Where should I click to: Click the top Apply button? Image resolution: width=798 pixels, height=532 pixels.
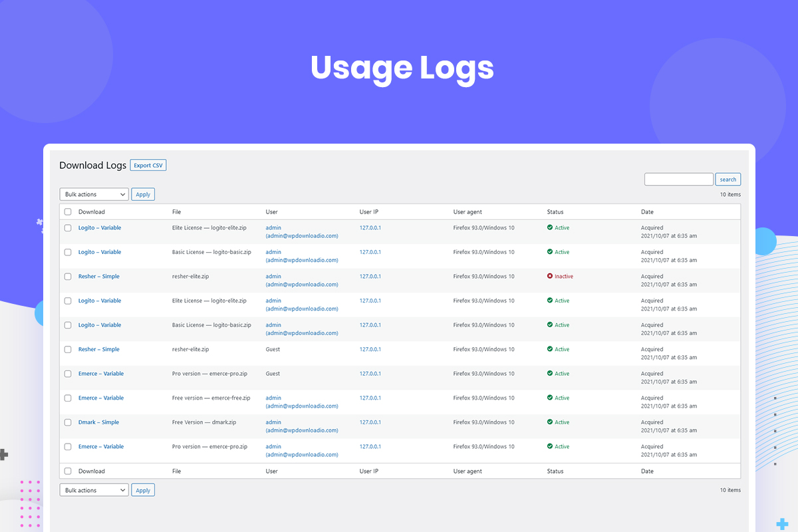click(143, 194)
